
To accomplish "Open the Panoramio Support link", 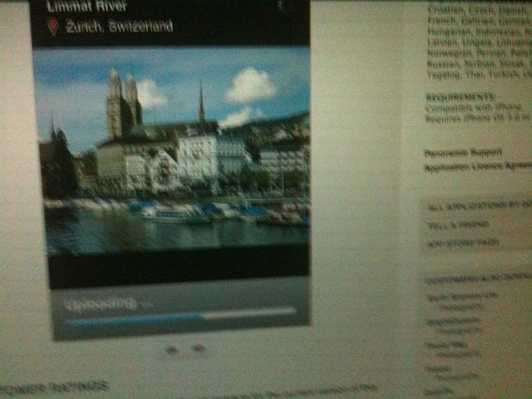I will [x=463, y=153].
